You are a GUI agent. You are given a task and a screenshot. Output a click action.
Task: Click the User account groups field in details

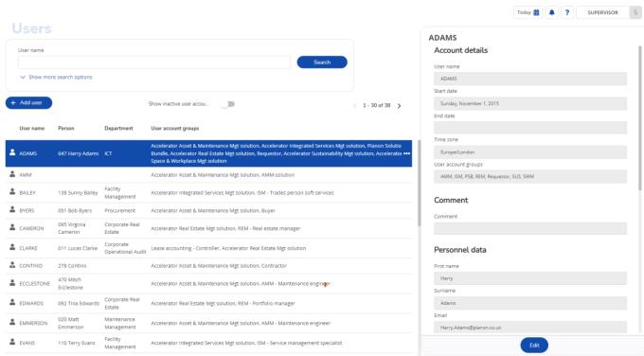pos(530,176)
